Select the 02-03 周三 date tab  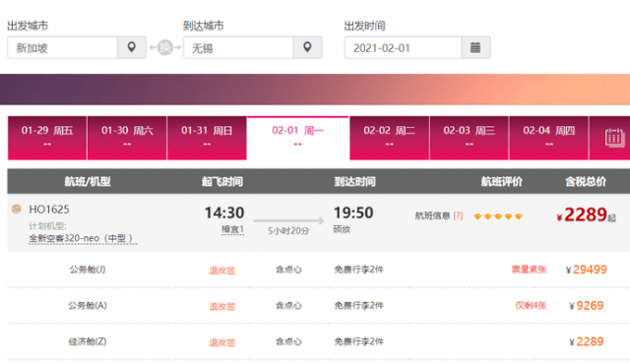click(469, 138)
